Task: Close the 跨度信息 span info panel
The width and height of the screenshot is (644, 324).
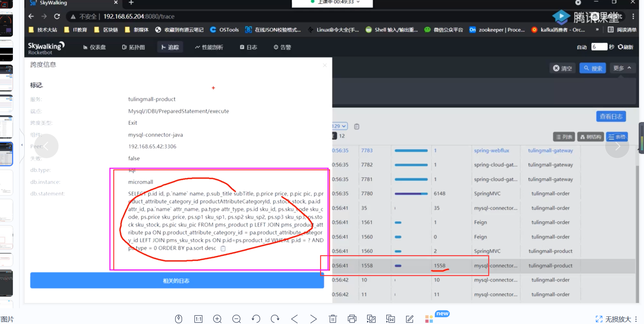Action: [324, 65]
